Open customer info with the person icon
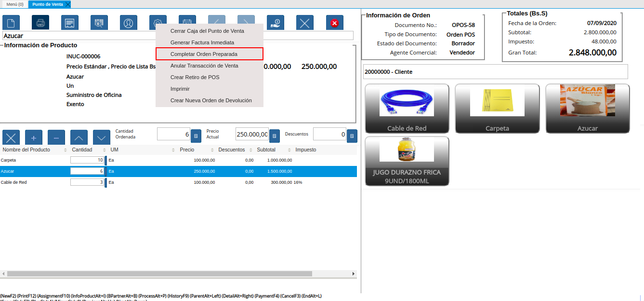Image resolution: width=644 pixels, height=301 pixels. coord(129,22)
